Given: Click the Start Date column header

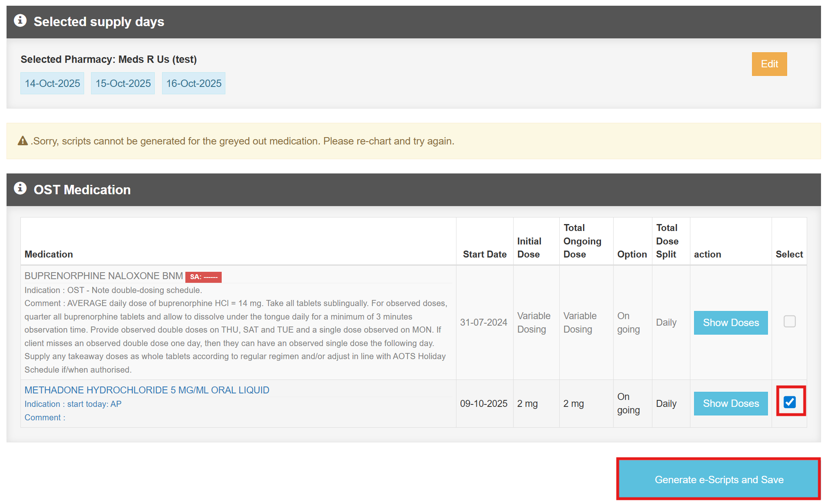Looking at the screenshot, I should tap(485, 254).
